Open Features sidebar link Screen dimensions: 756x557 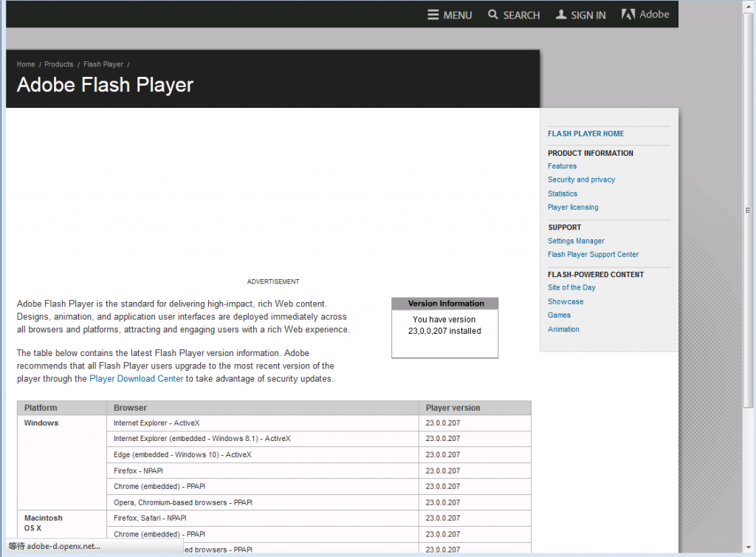pyautogui.click(x=562, y=166)
